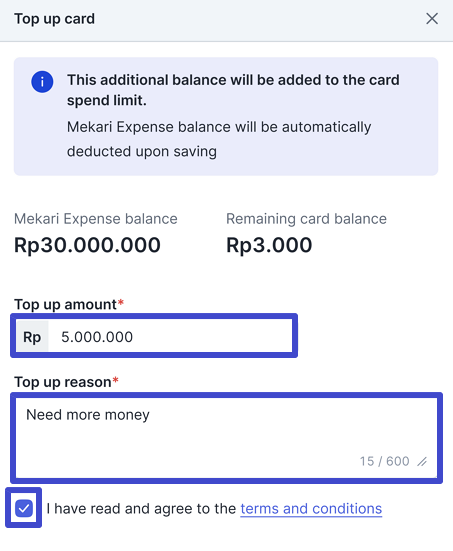This screenshot has width=453, height=551.
Task: Click the bold spend limit notice text
Action: click(x=233, y=90)
